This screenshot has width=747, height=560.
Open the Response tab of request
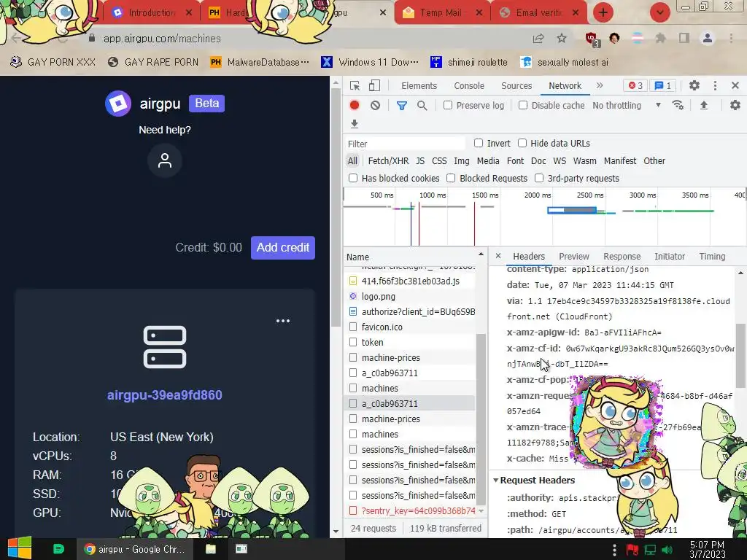click(622, 256)
